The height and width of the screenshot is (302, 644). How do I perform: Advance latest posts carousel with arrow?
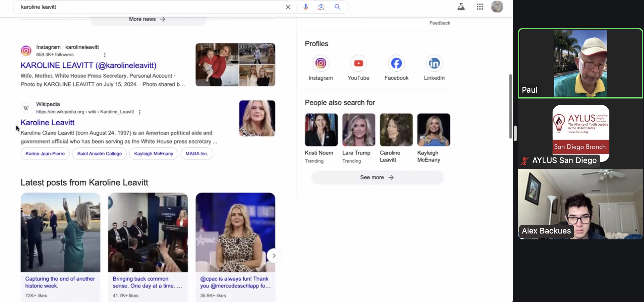pyautogui.click(x=274, y=256)
